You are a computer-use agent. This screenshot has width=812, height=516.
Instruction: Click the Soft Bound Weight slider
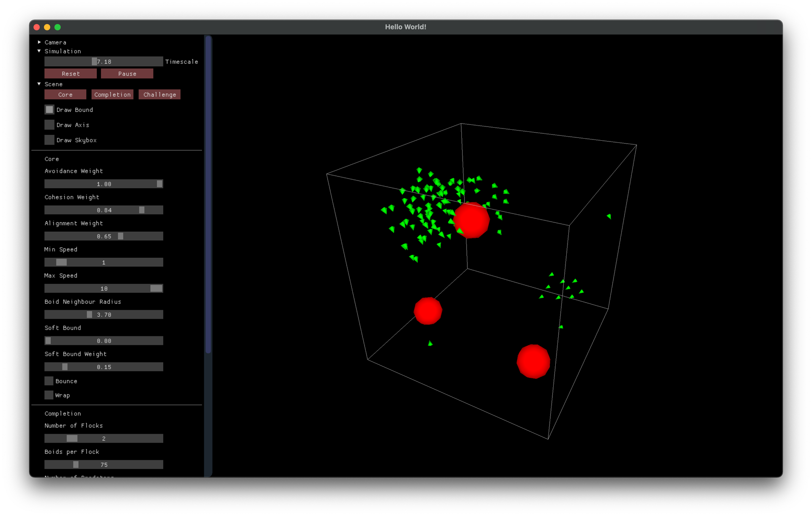104,367
